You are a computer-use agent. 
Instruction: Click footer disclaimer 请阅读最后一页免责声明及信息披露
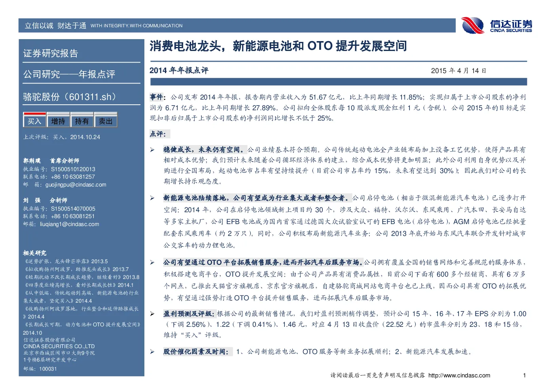378,375
